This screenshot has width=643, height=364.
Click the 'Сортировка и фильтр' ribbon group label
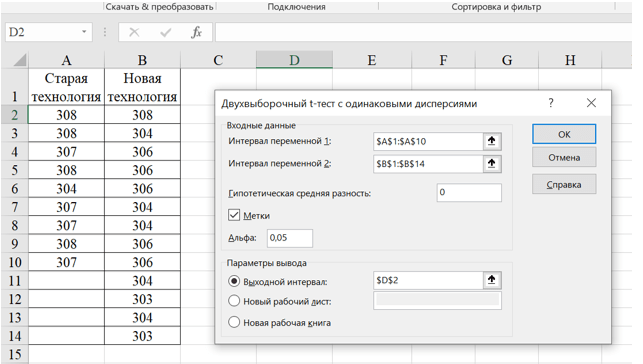point(496,7)
